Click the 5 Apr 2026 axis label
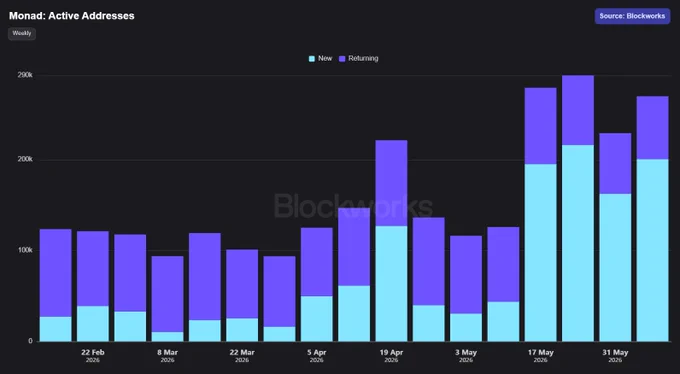Screen dimensions: 680x374 (x=317, y=356)
